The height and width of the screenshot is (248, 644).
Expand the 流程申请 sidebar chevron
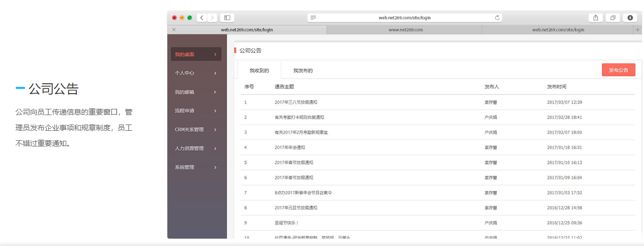215,111
